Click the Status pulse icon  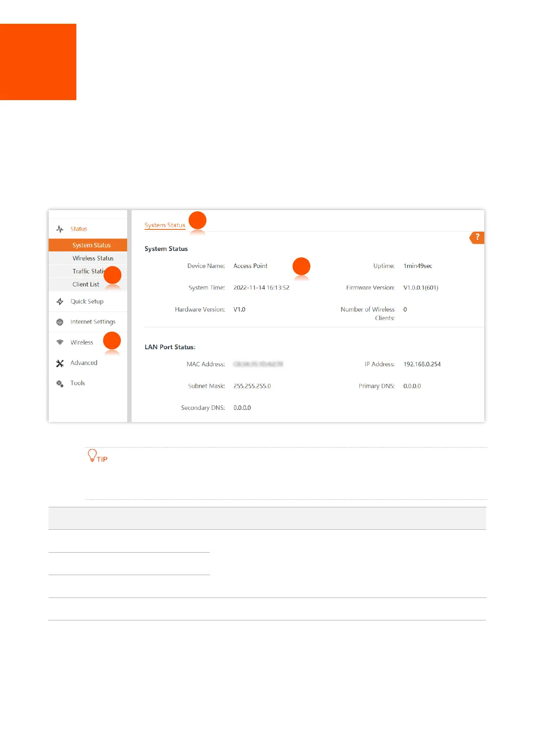pos(60,229)
